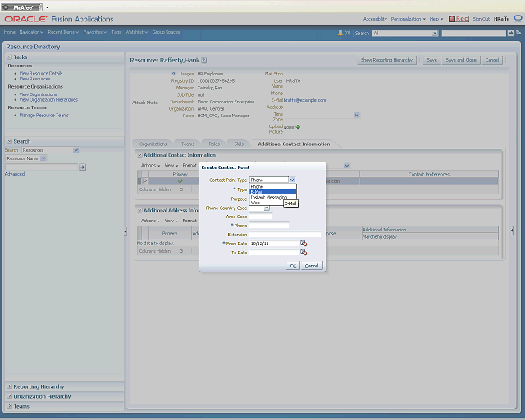This screenshot has height=420, width=525.
Task: Switch to the Organizations tab
Action: click(x=153, y=144)
